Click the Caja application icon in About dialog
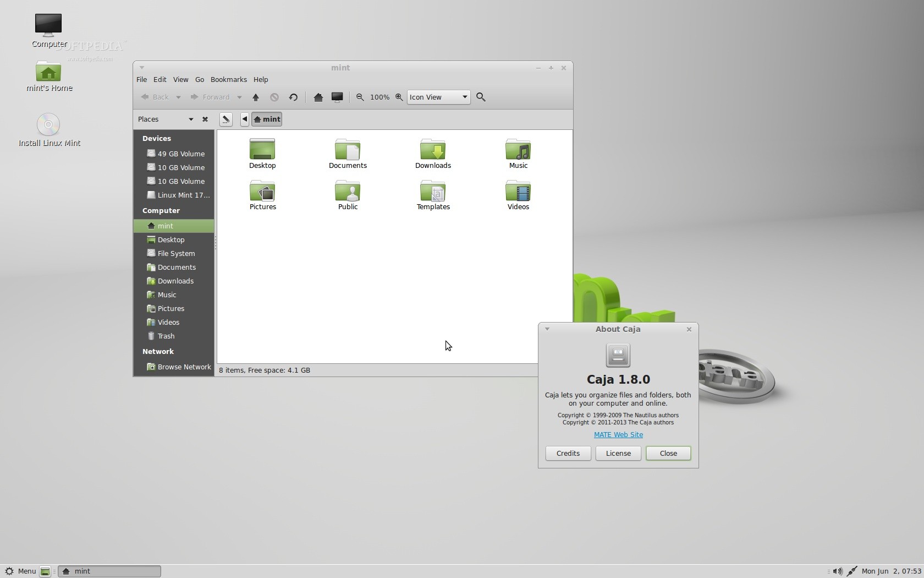 (618, 355)
